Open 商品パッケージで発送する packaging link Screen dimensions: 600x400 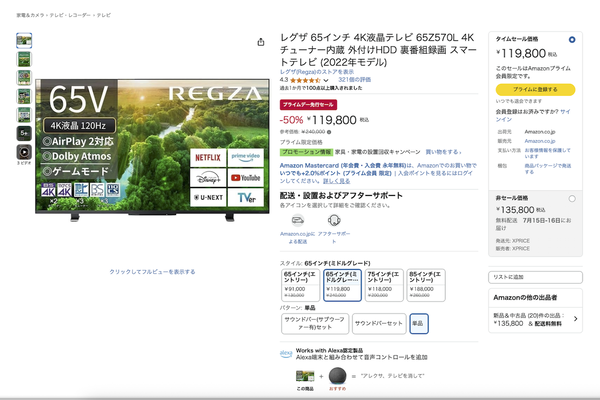click(x=547, y=169)
